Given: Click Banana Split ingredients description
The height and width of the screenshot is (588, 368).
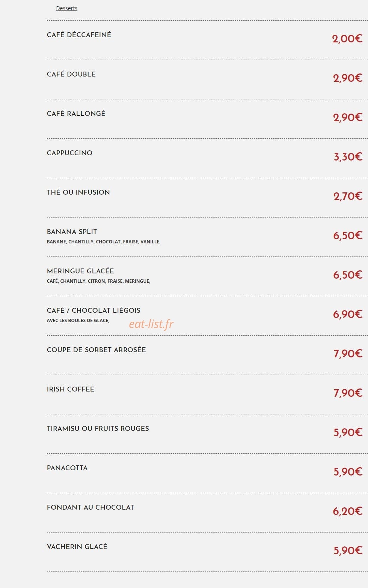Looking at the screenshot, I should point(104,242).
